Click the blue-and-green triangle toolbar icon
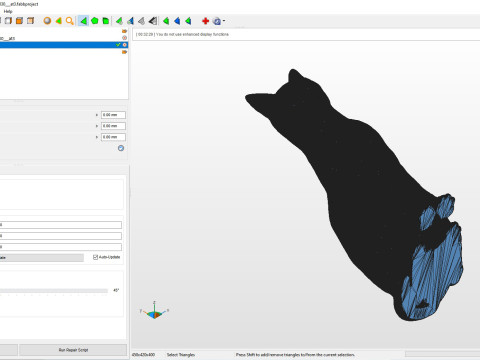The width and height of the screenshot is (480, 360). 130,21
